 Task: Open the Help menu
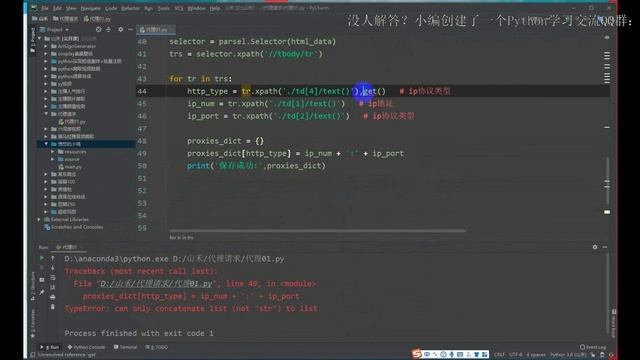pyautogui.click(x=215, y=8)
